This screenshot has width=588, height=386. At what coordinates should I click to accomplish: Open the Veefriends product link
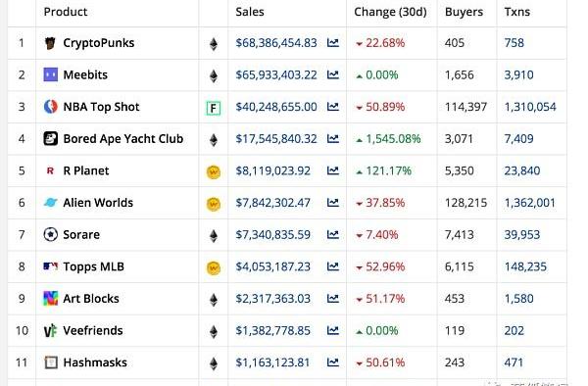click(x=93, y=330)
